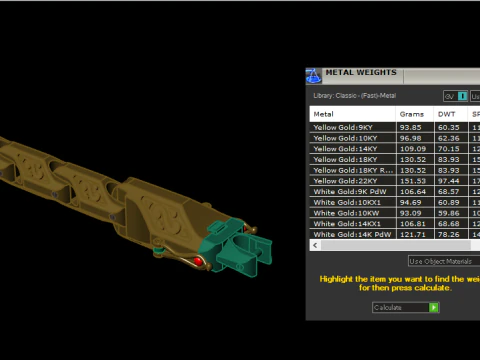
Task: Click the 93.85 grams value
Action: point(411,127)
